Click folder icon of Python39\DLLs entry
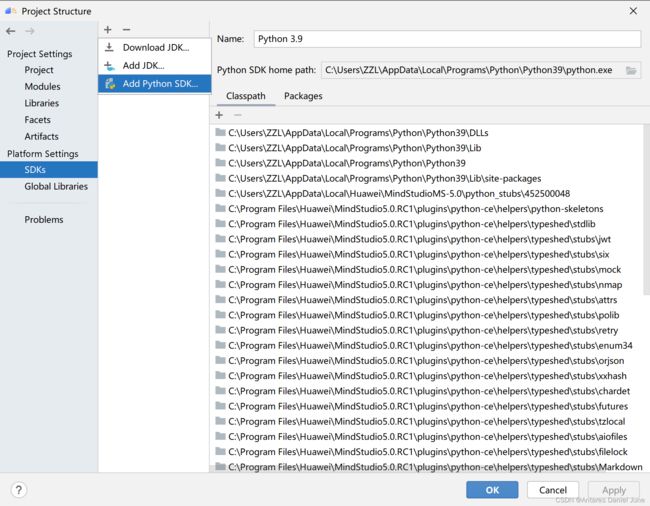 coord(221,133)
